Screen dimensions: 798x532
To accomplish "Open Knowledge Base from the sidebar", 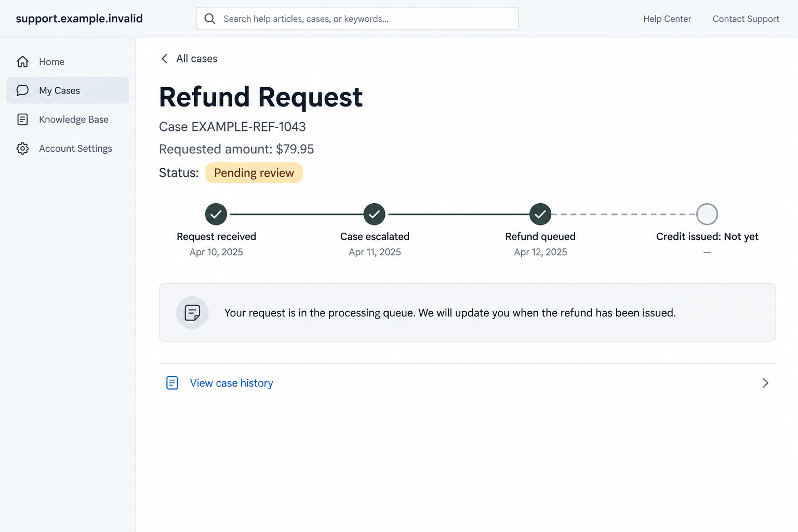I will pyautogui.click(x=68, y=119).
